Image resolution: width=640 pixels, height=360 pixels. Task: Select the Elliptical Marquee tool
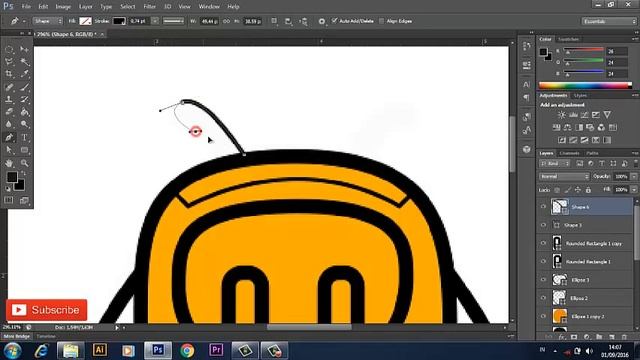9,49
